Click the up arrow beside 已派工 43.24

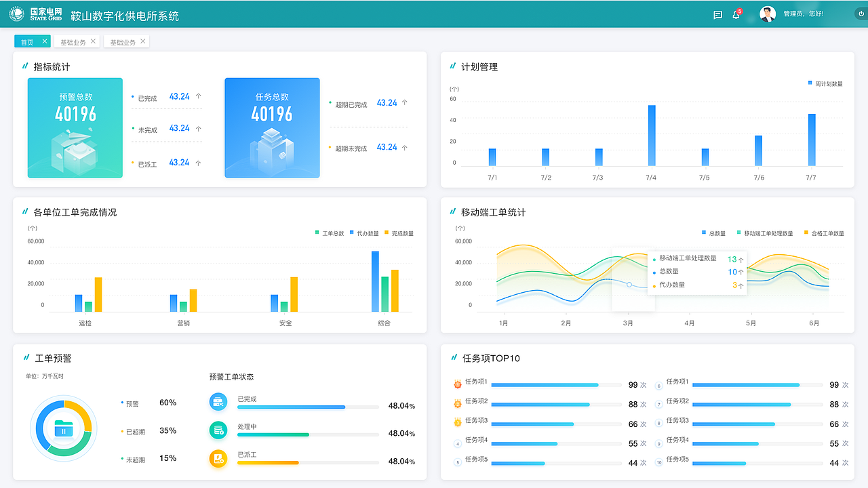pos(198,163)
